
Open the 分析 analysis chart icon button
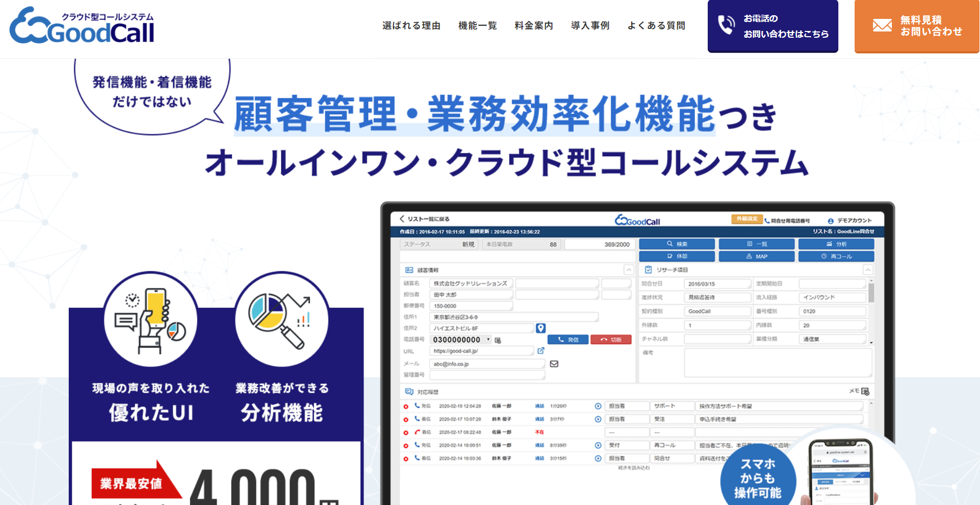click(836, 243)
